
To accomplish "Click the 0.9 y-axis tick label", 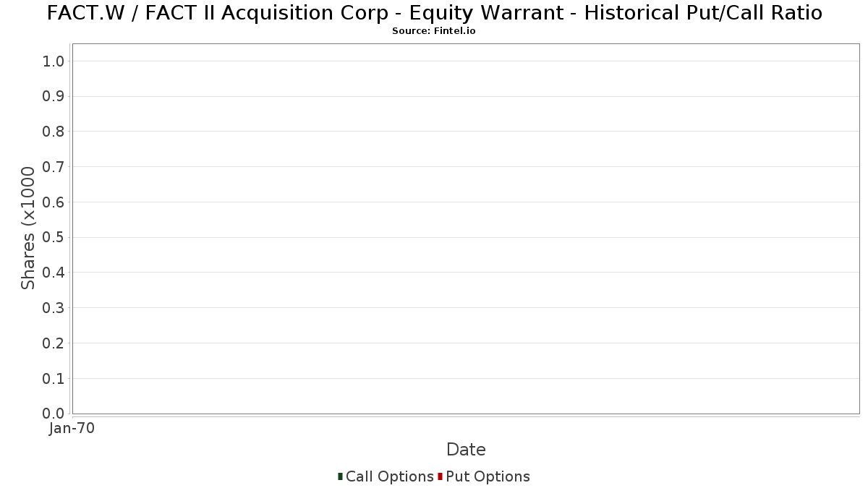I will pos(54,96).
